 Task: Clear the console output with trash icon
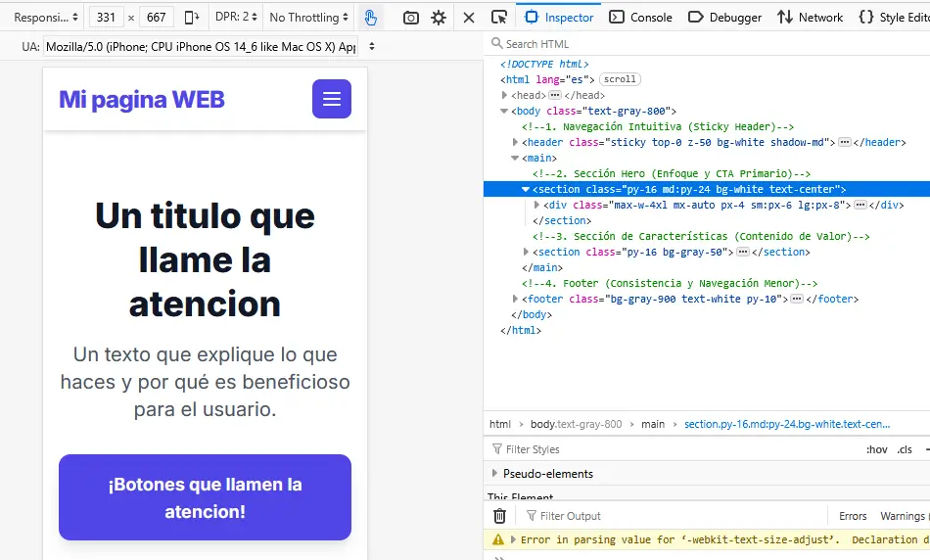(x=499, y=516)
